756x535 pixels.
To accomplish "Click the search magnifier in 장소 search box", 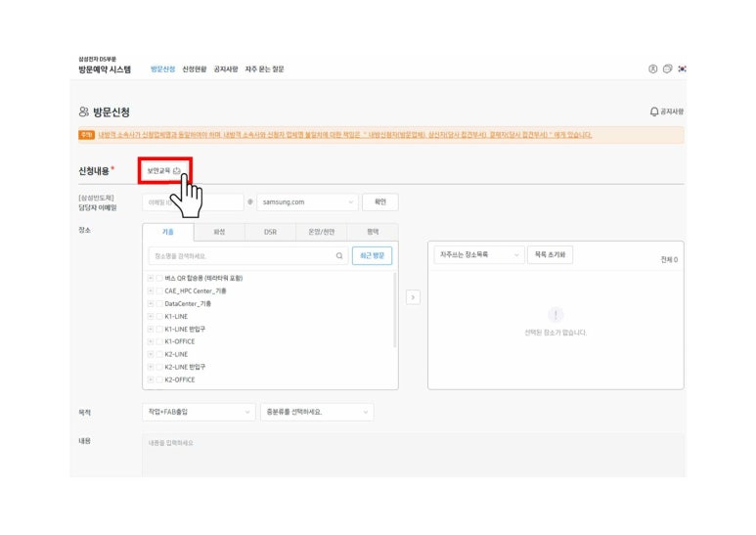I will pos(339,255).
